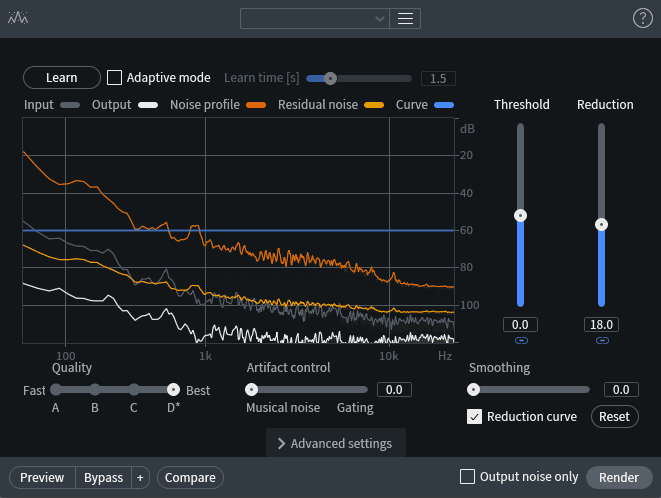661x498 pixels.
Task: Click the Noise profile orange legend swatch
Action: pyautogui.click(x=256, y=105)
